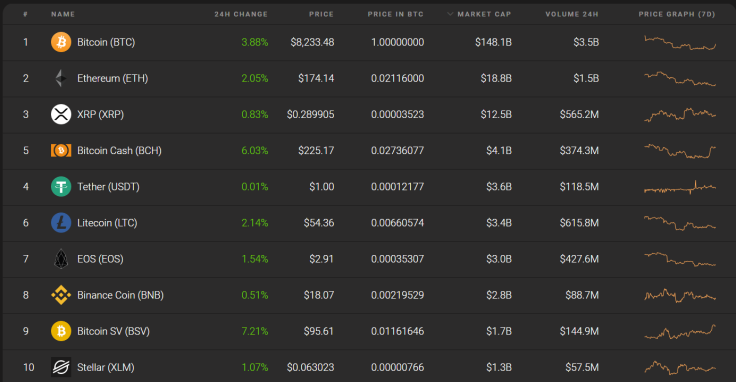View Stellar 7-day price sparkline

coord(680,367)
